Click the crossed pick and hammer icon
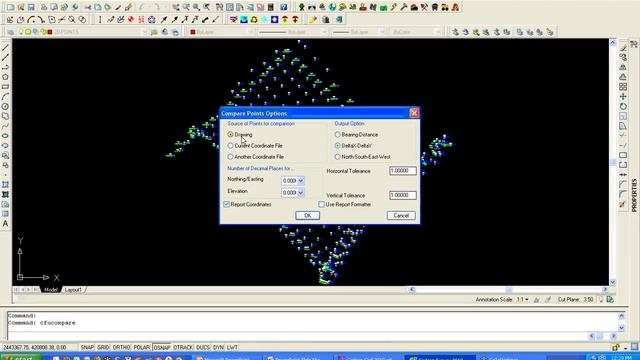640x360 pixels. pos(424,7)
